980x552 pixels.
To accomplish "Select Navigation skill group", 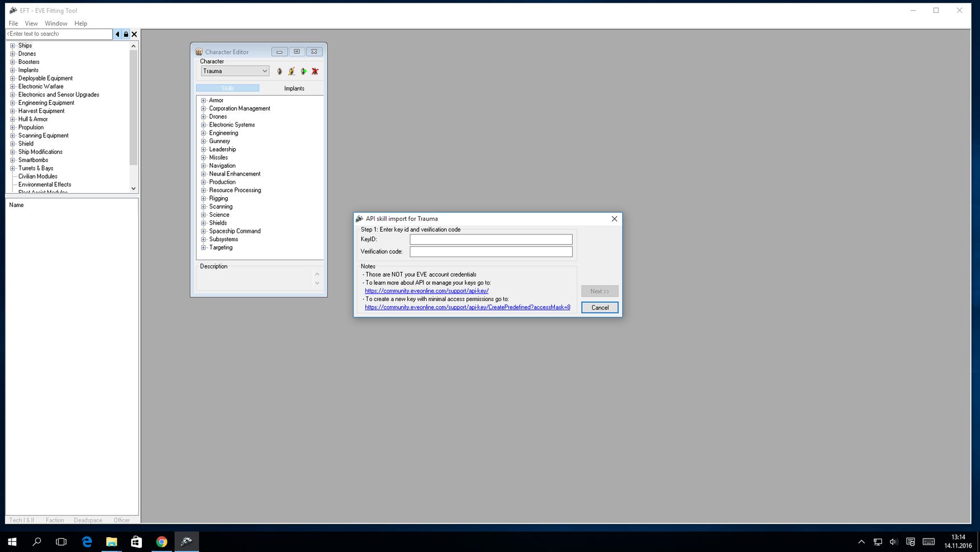I will tap(222, 166).
